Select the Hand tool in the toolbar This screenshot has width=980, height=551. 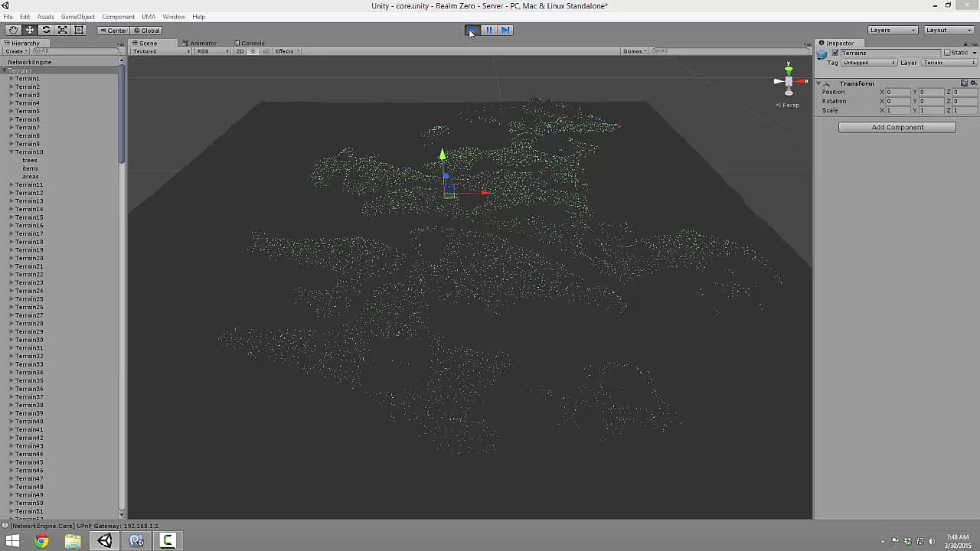pyautogui.click(x=13, y=29)
